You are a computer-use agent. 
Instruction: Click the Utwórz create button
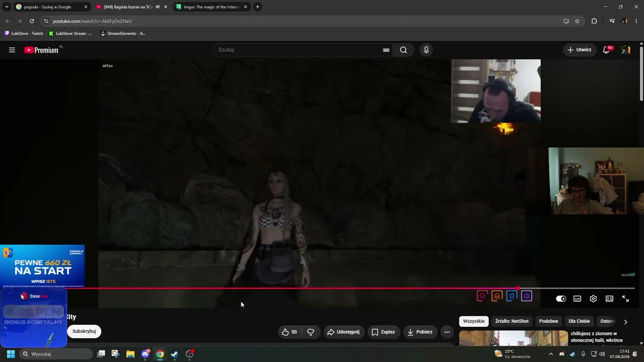pos(579,50)
